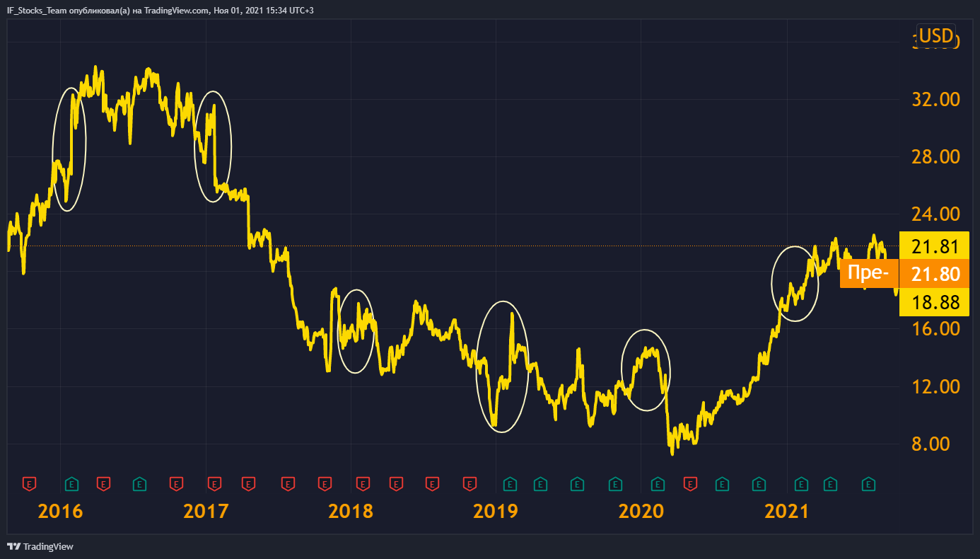Click the 32.00 price axis label

[936, 99]
